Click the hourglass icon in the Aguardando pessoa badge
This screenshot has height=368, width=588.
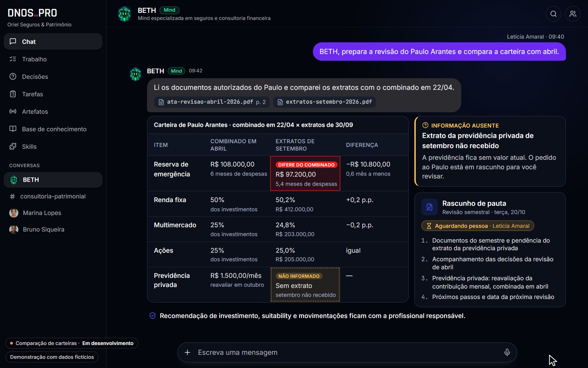(429, 226)
